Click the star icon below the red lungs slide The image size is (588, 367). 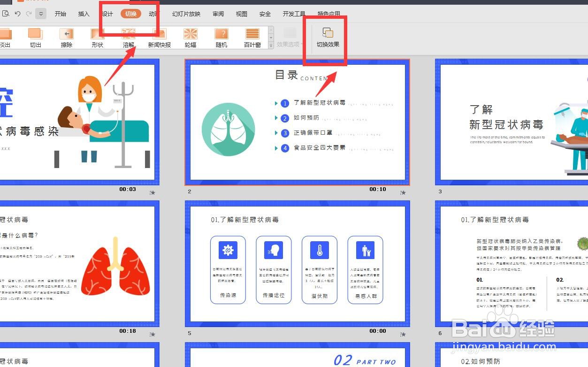pos(153,334)
